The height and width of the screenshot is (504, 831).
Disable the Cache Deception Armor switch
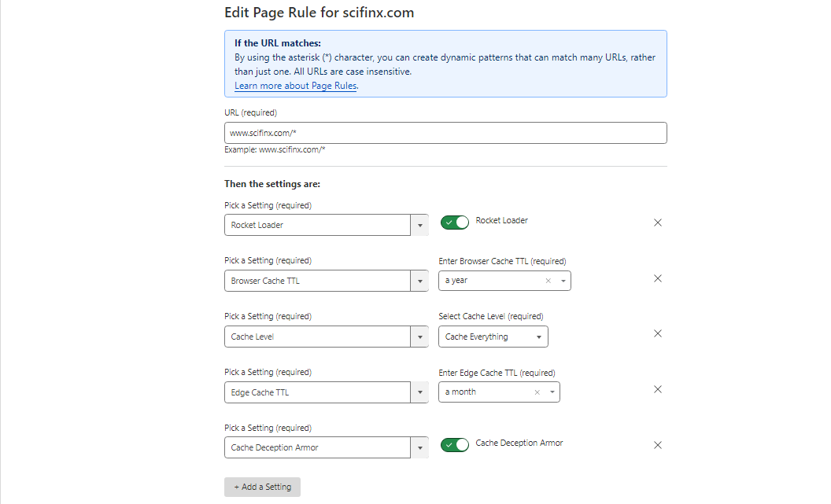coord(455,445)
